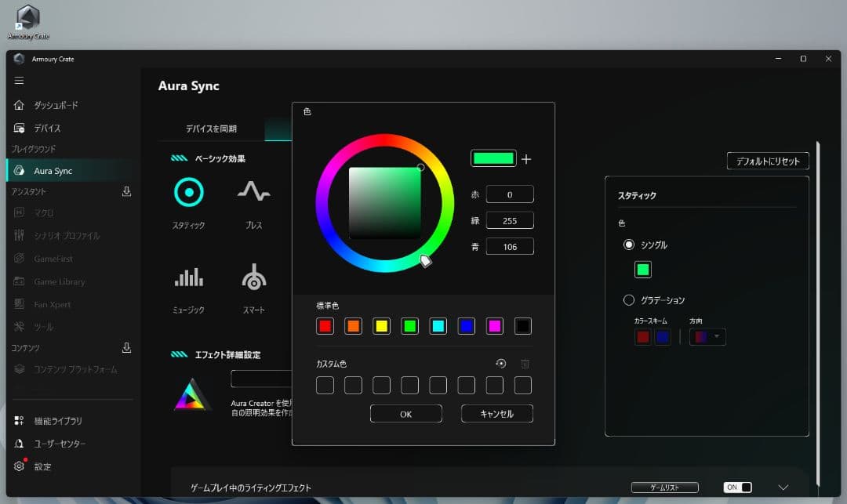
Task: Choose the Smart (スマート) effect icon
Action: pyautogui.click(x=253, y=277)
